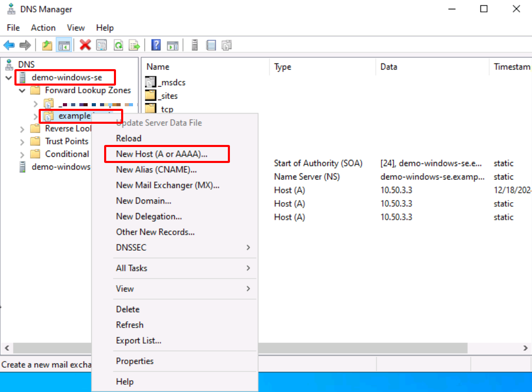Toggle Show/Hide Console Tree toolbar icon

click(x=63, y=45)
